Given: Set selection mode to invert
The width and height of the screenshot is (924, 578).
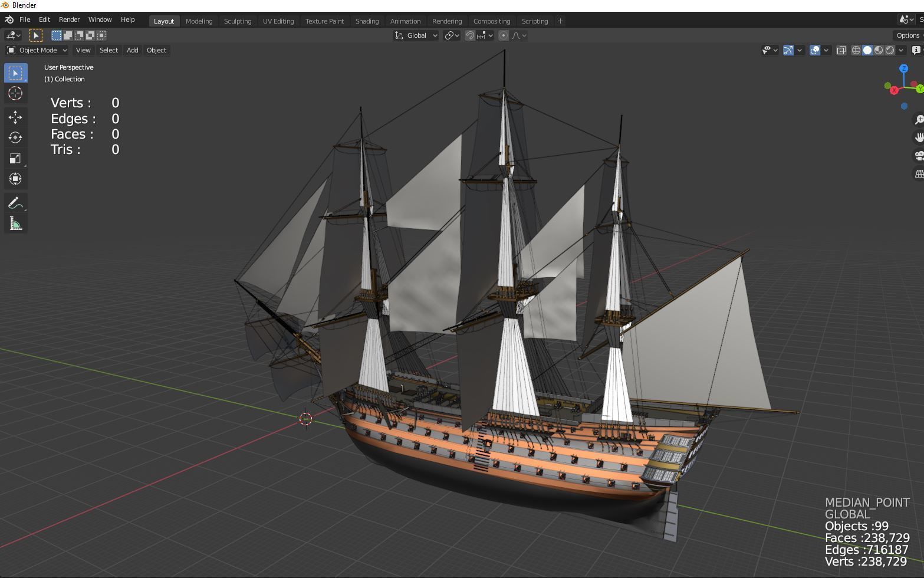Looking at the screenshot, I should pos(90,35).
